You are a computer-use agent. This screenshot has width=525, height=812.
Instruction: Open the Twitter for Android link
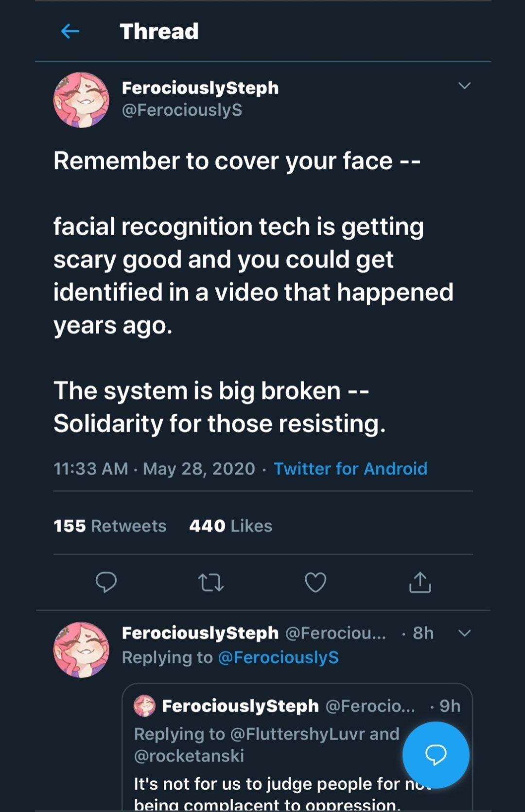[x=350, y=469]
